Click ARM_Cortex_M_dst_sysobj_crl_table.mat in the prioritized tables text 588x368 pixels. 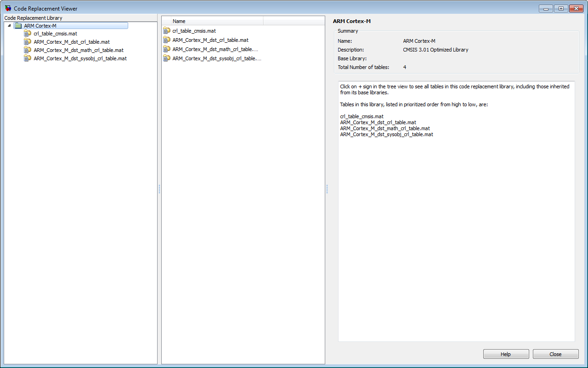[x=386, y=134]
